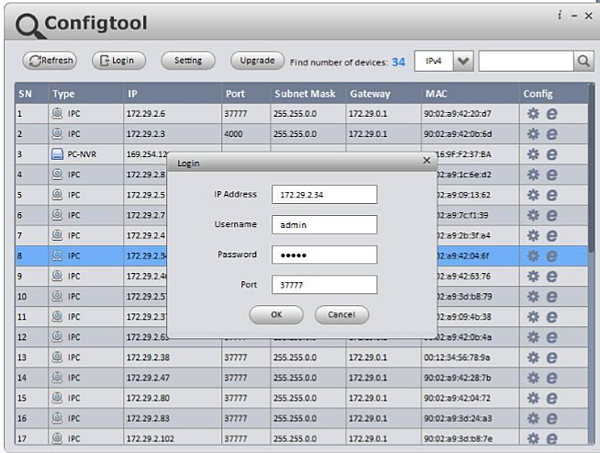The width and height of the screenshot is (600, 453).
Task: Select IP 172.29.2.6 cell
Action: tap(173, 114)
